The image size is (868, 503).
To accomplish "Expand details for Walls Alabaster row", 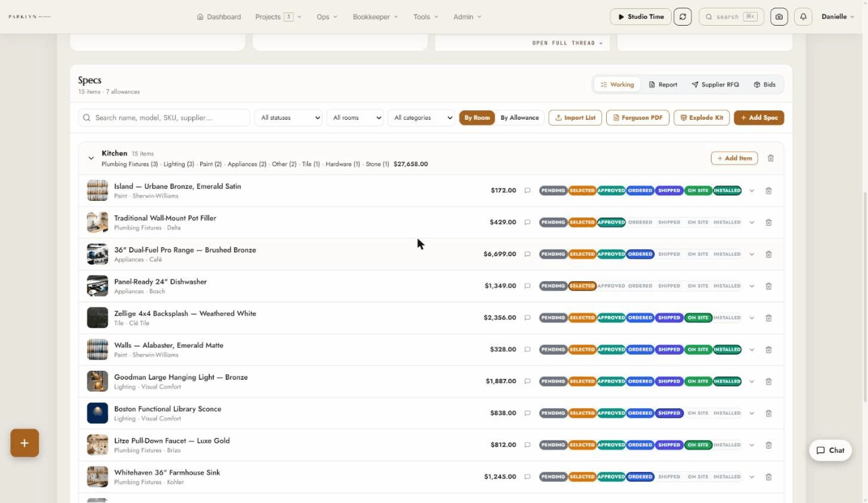I will point(752,349).
